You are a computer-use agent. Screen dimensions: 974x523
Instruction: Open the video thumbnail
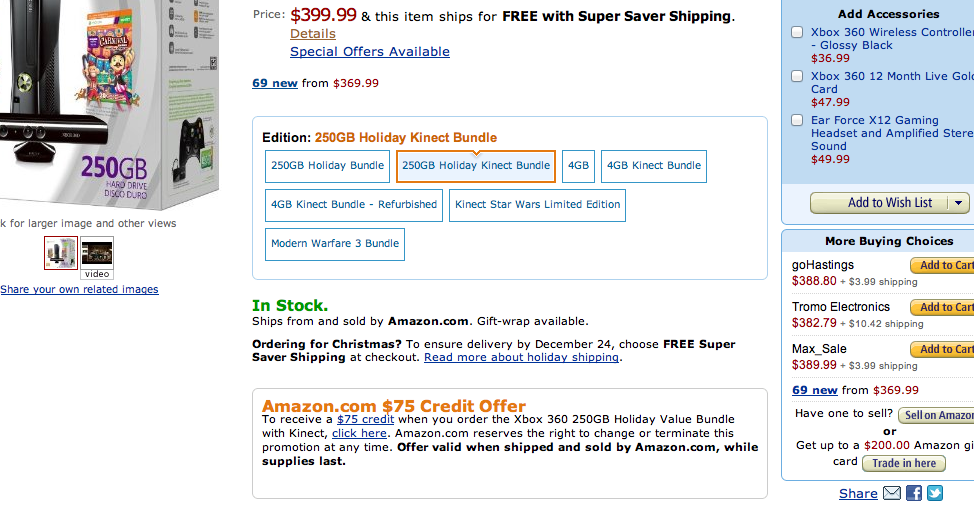(97, 254)
